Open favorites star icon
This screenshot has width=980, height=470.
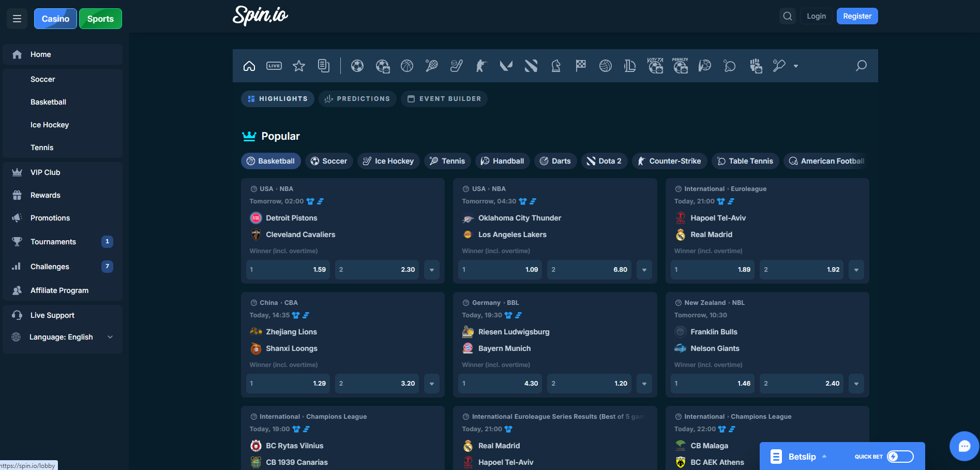tap(299, 66)
